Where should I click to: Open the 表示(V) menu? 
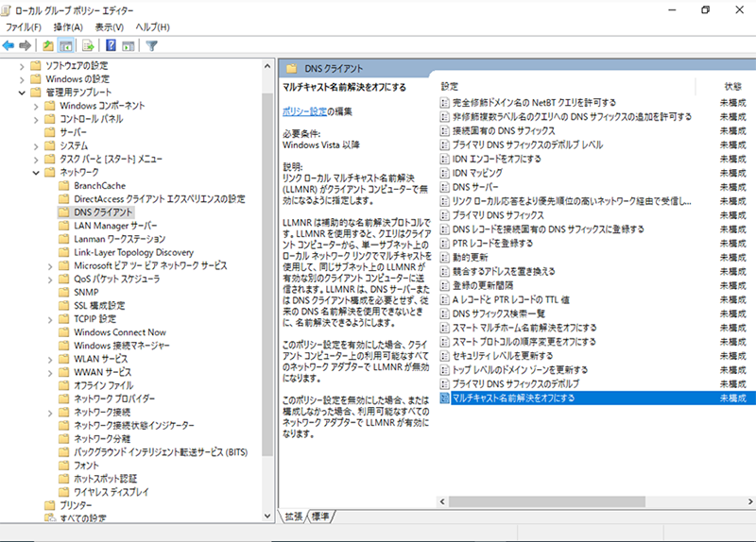(109, 27)
